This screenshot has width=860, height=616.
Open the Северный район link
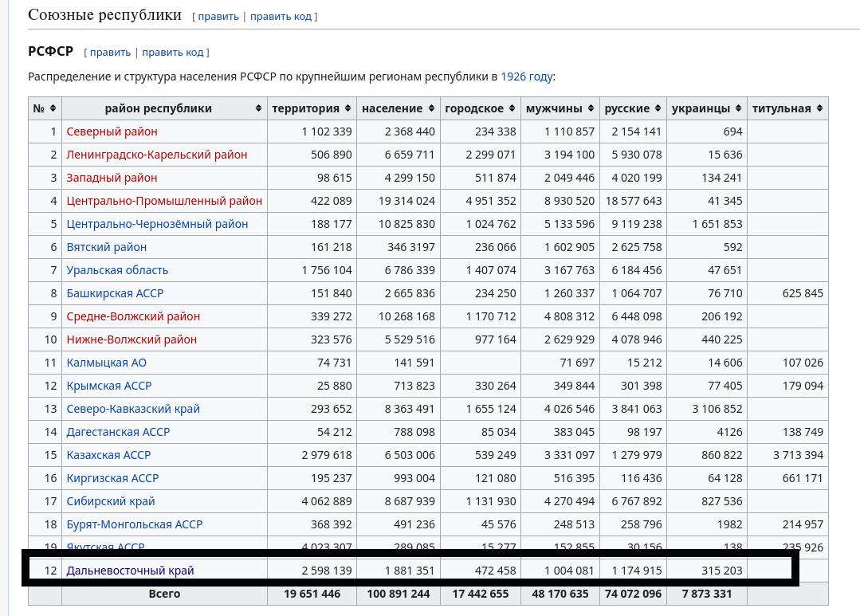tap(112, 131)
